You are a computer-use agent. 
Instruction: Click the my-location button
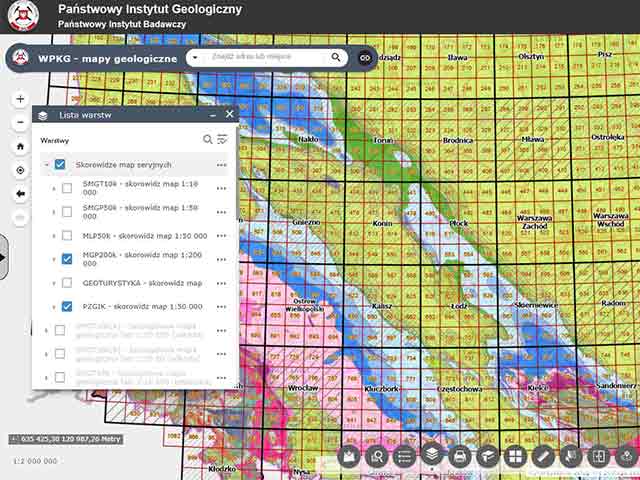click(x=21, y=170)
